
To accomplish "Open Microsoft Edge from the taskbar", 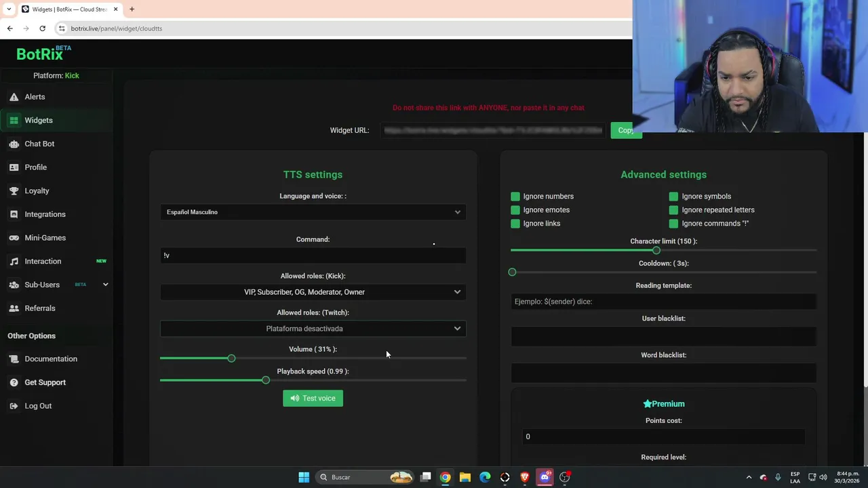I will pos(485,477).
